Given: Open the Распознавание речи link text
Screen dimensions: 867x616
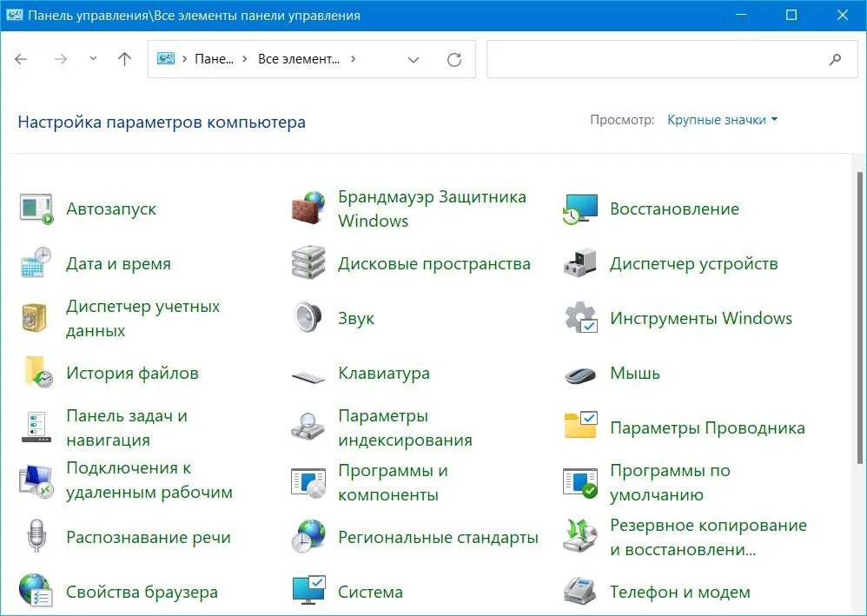Looking at the screenshot, I should tap(149, 538).
